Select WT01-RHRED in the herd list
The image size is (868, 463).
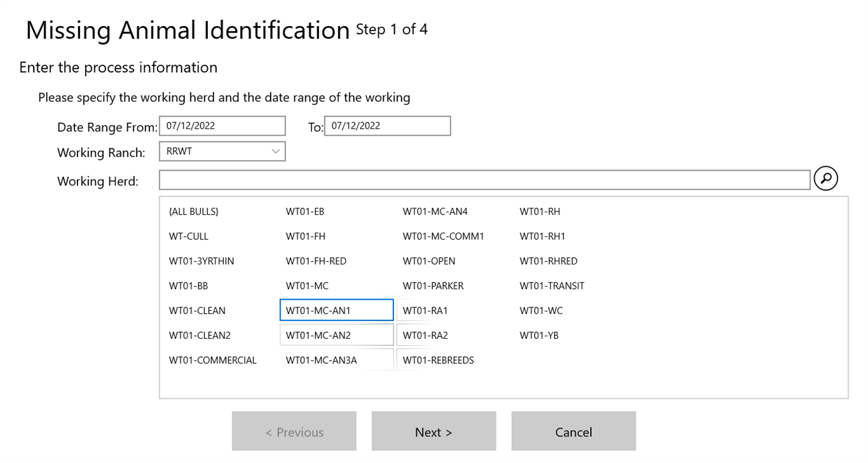tap(548, 261)
